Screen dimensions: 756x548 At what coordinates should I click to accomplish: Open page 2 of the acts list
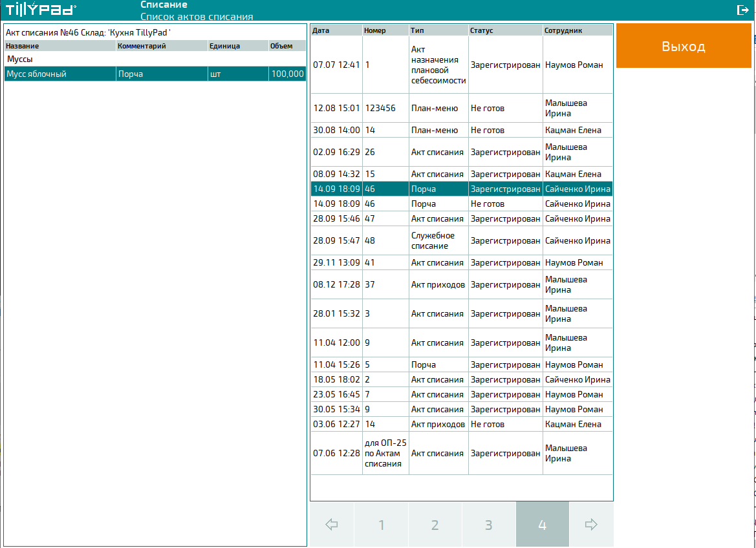(435, 524)
